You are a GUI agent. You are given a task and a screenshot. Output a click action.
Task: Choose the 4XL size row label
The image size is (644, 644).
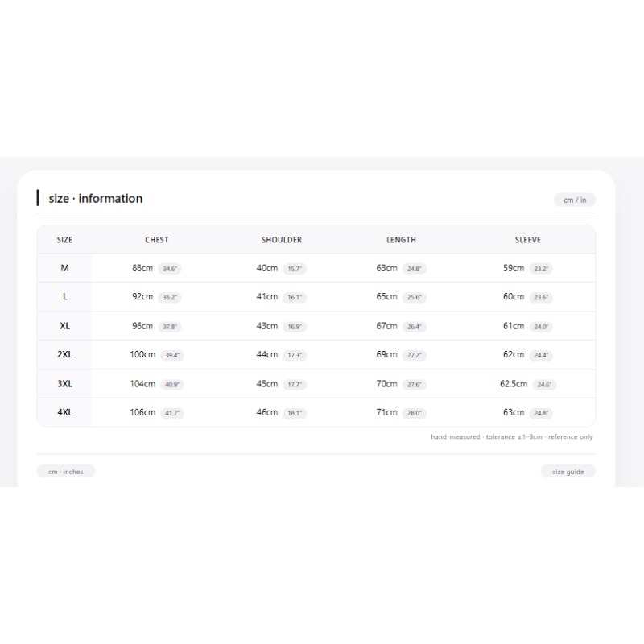point(64,412)
